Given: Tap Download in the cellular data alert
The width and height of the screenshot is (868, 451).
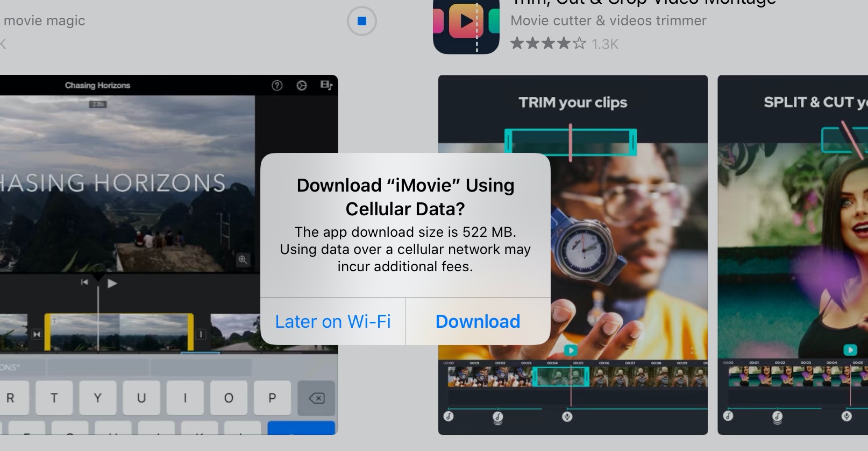Looking at the screenshot, I should 478,321.
